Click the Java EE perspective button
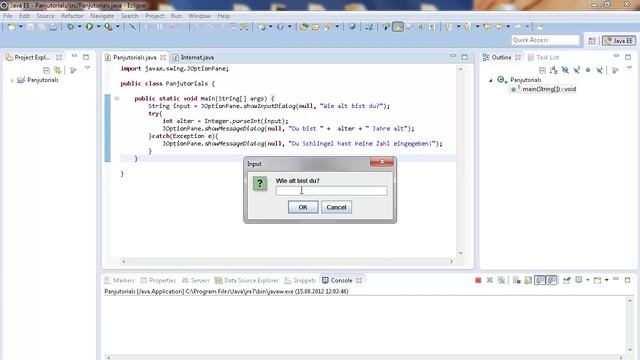 pyautogui.click(x=619, y=40)
